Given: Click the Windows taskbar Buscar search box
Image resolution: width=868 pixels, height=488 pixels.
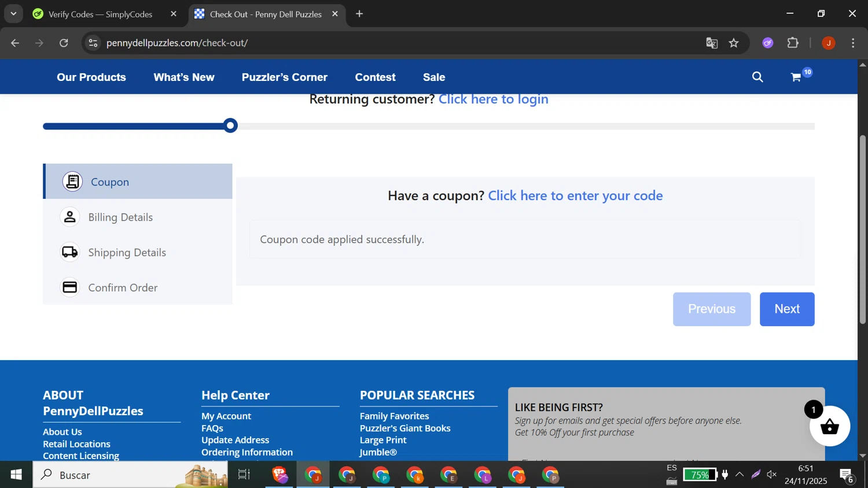Looking at the screenshot, I should click(130, 475).
